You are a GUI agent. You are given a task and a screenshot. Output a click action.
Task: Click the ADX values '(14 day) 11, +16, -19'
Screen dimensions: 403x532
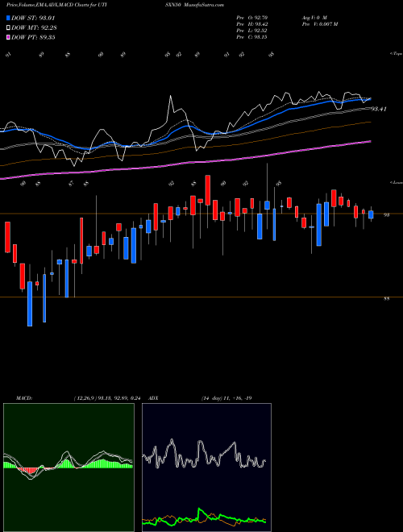(226, 398)
